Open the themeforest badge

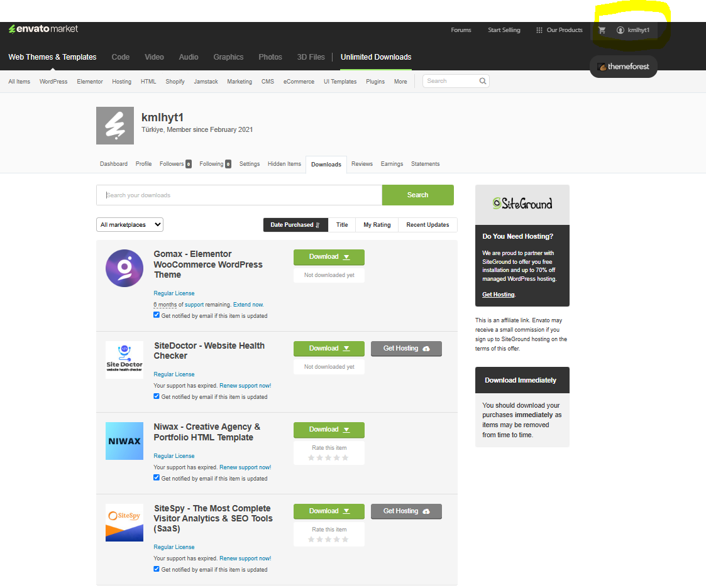point(623,67)
